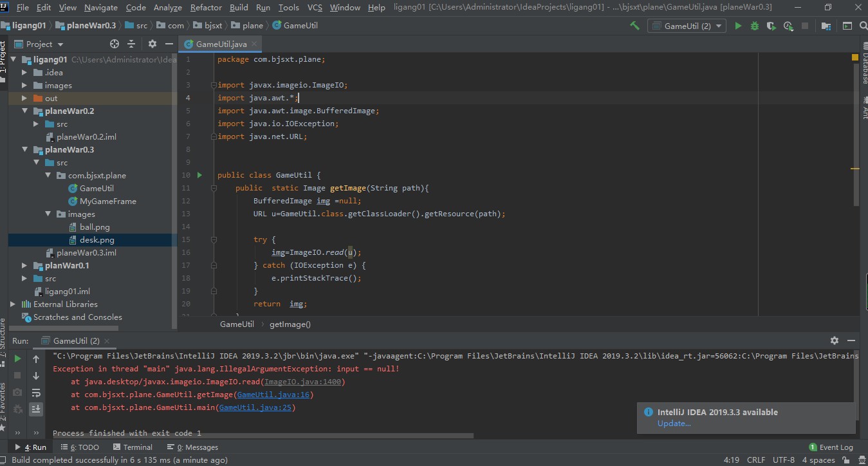This screenshot has height=466, width=868.
Task: Select desk.png in the Project tree
Action: 90,240
